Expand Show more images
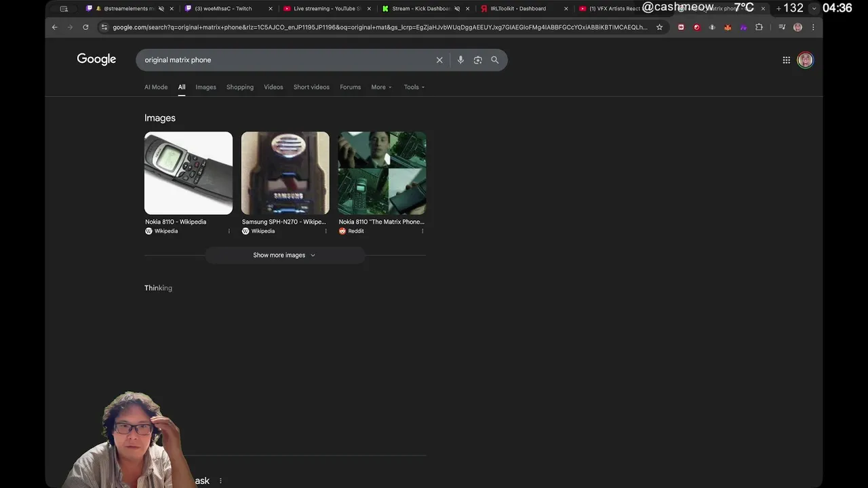The width and height of the screenshot is (868, 488). (285, 255)
